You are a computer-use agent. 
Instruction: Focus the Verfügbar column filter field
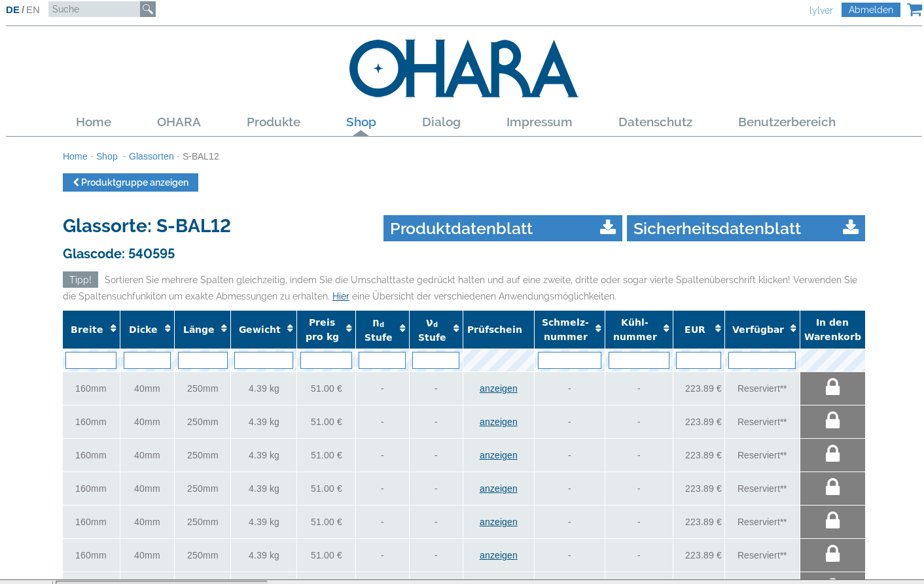click(x=762, y=360)
